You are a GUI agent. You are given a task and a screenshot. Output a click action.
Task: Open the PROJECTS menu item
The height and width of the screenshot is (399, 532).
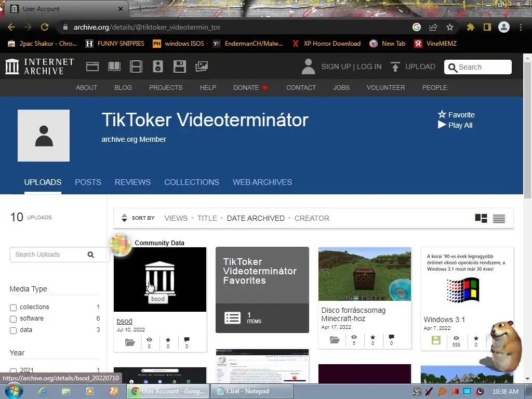point(166,87)
